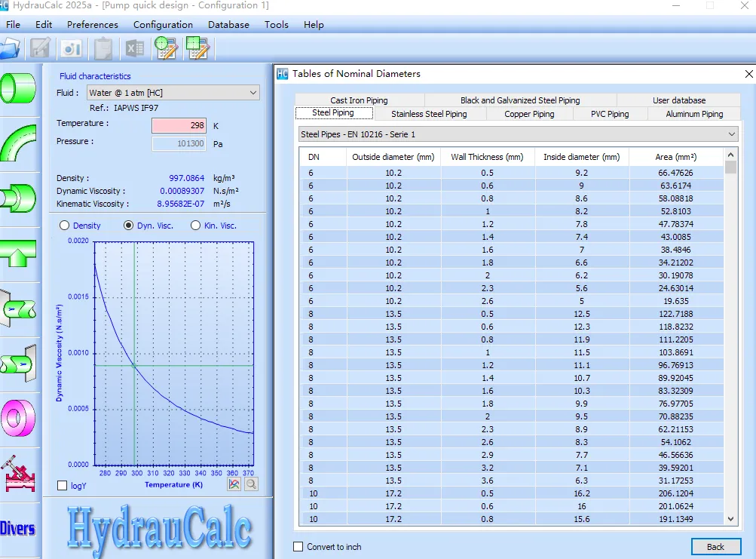The image size is (756, 559).
Task: Click the edit pencil toolbar icon
Action: click(40, 48)
